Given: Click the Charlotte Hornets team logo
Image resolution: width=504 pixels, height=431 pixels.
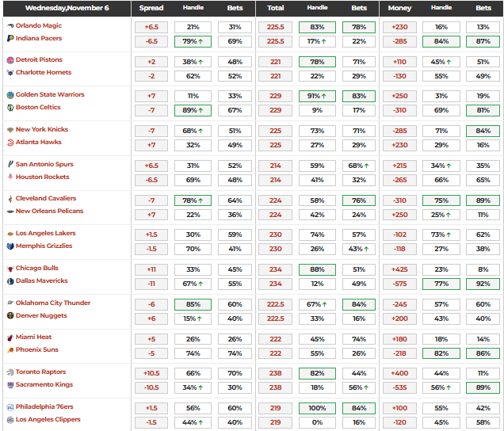Looking at the screenshot, I should pos(10,73).
